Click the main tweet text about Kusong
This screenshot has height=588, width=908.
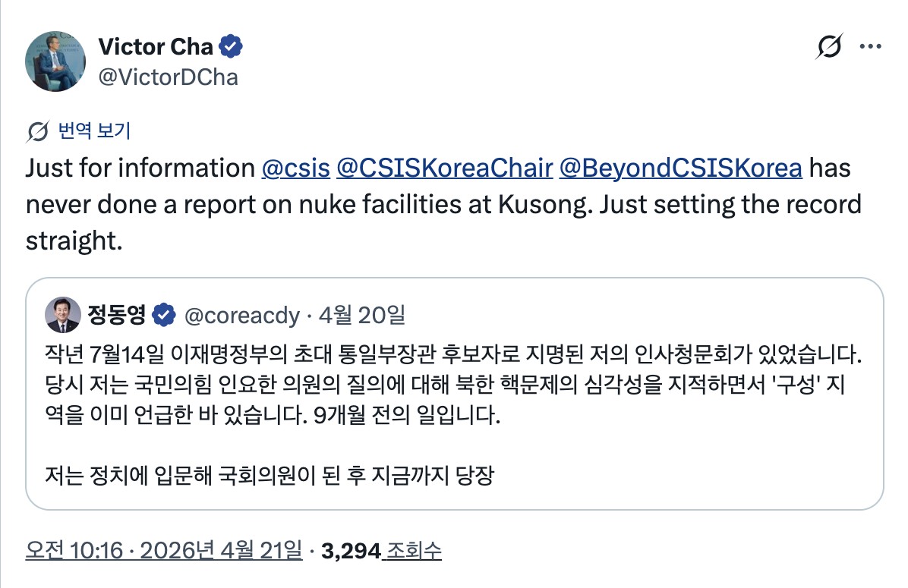point(444,204)
